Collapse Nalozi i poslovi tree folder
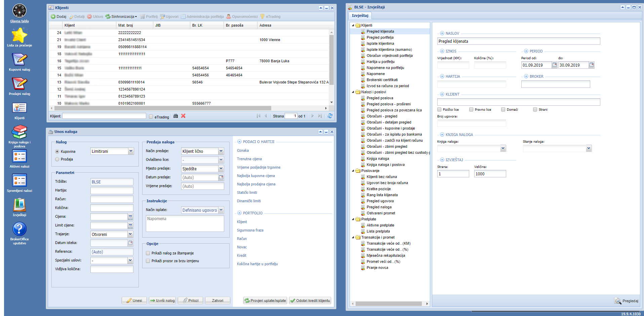Screen dimensions: 644x316 pos(353,92)
